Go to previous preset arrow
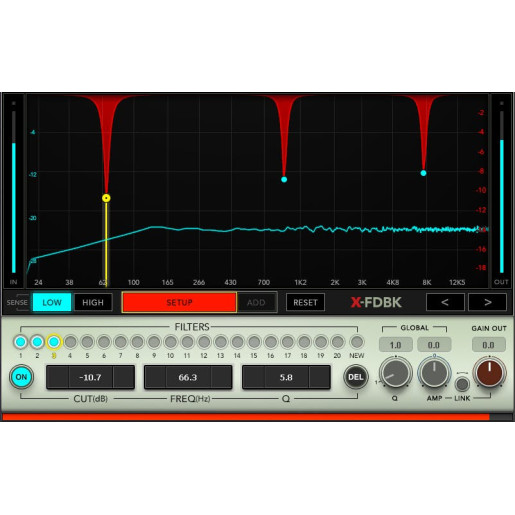 [445, 302]
